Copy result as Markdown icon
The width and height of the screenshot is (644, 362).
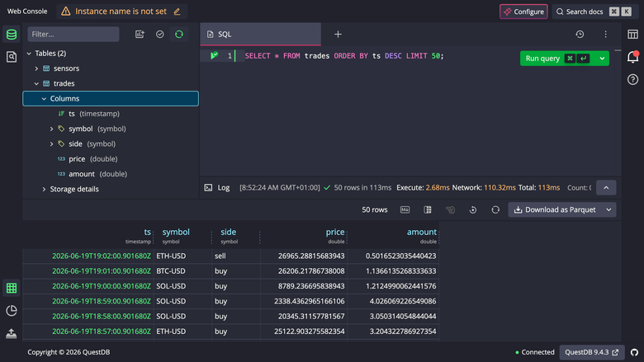pyautogui.click(x=405, y=210)
